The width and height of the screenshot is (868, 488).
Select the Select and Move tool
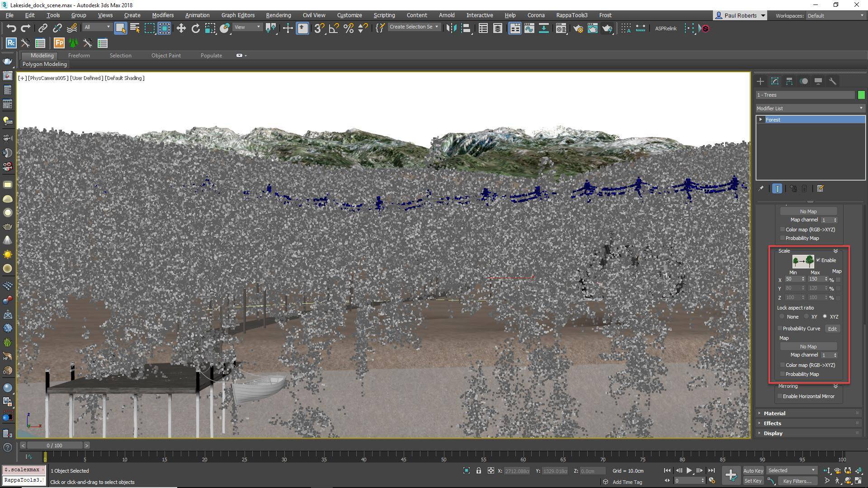point(181,28)
